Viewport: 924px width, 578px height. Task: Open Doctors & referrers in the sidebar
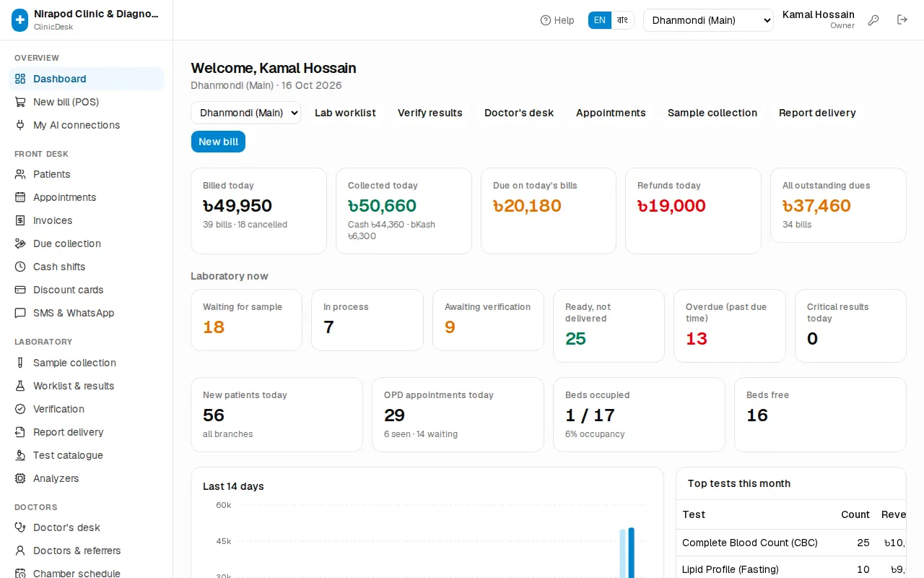[x=87, y=551]
